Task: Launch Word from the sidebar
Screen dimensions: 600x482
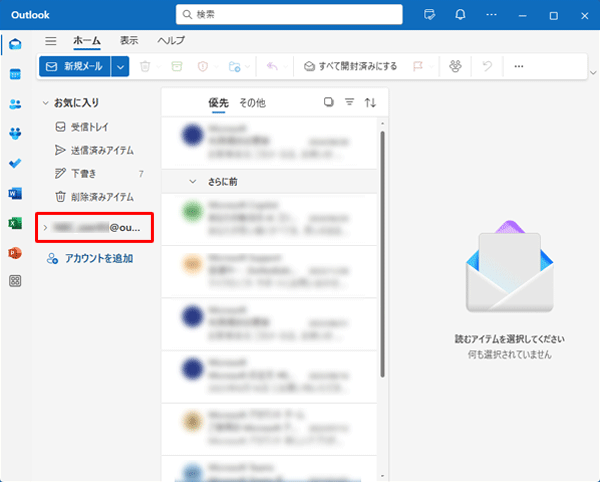Action: [x=15, y=194]
